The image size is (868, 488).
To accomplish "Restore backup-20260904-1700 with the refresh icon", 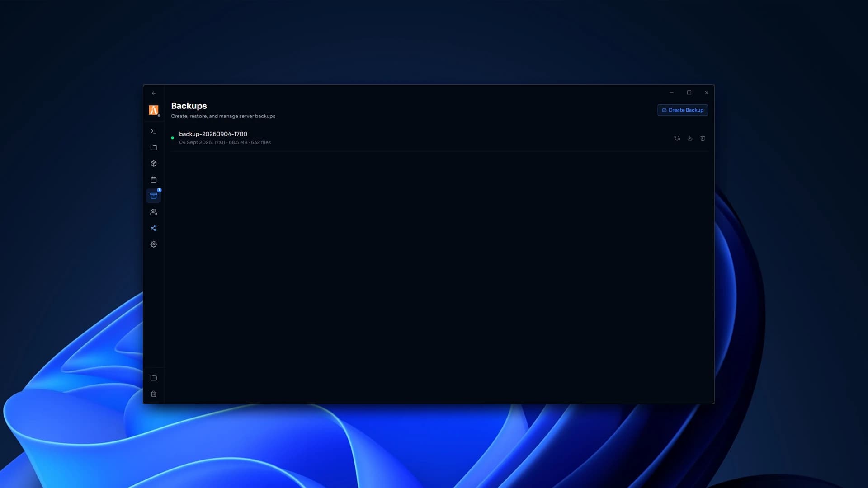I will tap(677, 138).
